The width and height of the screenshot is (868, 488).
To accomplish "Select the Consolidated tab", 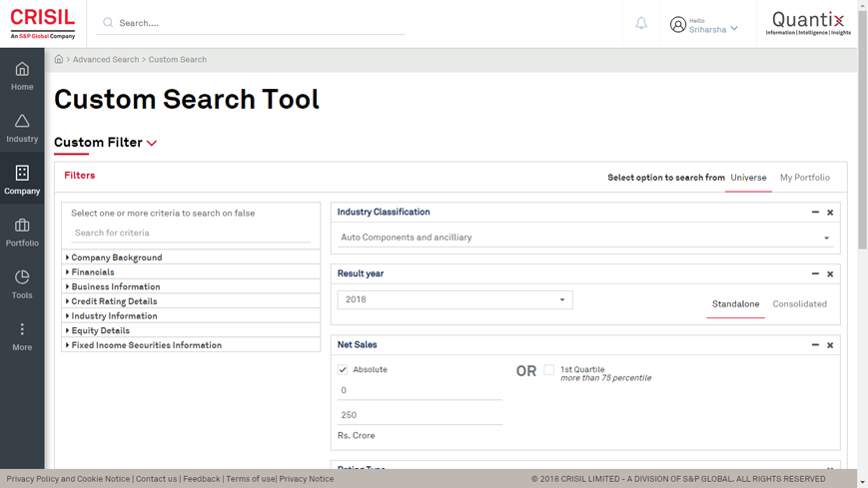I will [x=799, y=304].
